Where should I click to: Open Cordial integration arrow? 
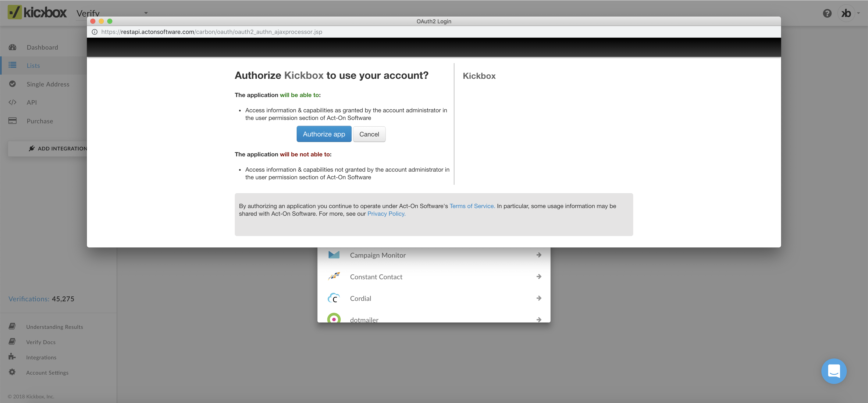coord(538,298)
